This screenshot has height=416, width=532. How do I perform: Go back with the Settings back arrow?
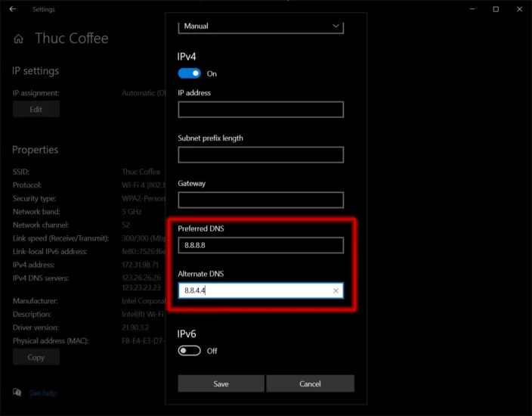[13, 9]
